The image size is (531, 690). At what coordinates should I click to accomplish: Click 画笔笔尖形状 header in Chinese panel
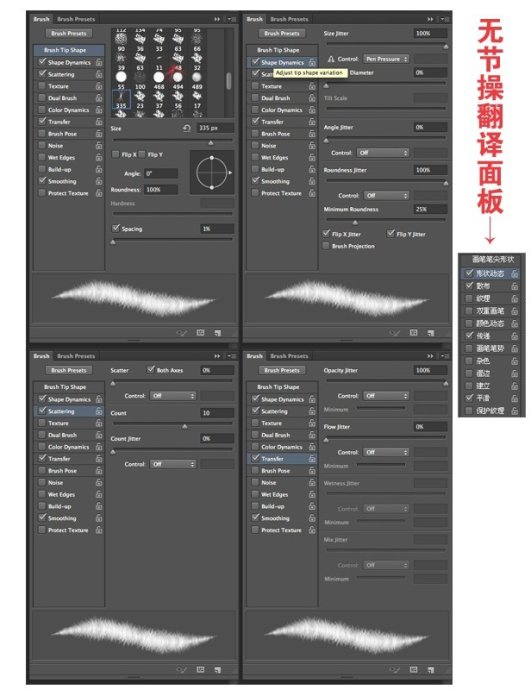[492, 260]
